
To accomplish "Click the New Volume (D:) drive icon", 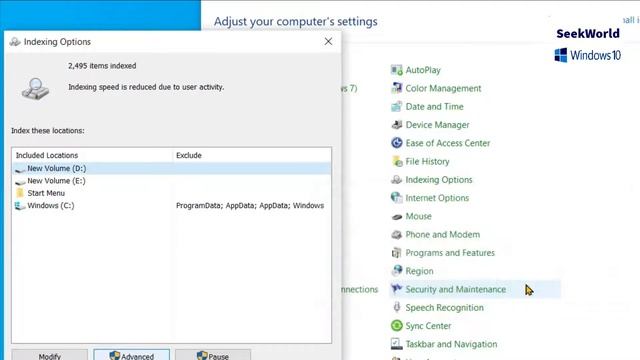I will click(20, 169).
